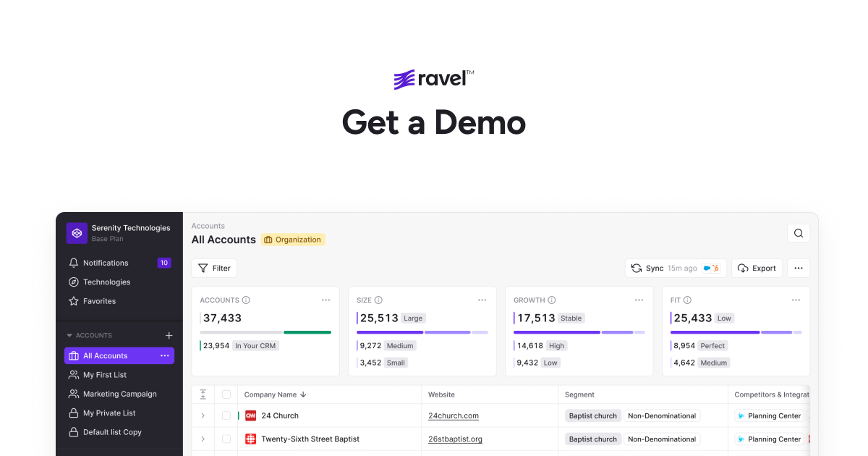Click the filter funnel icon above the table
Image resolution: width=868 pixels, height=456 pixels.
click(x=203, y=268)
